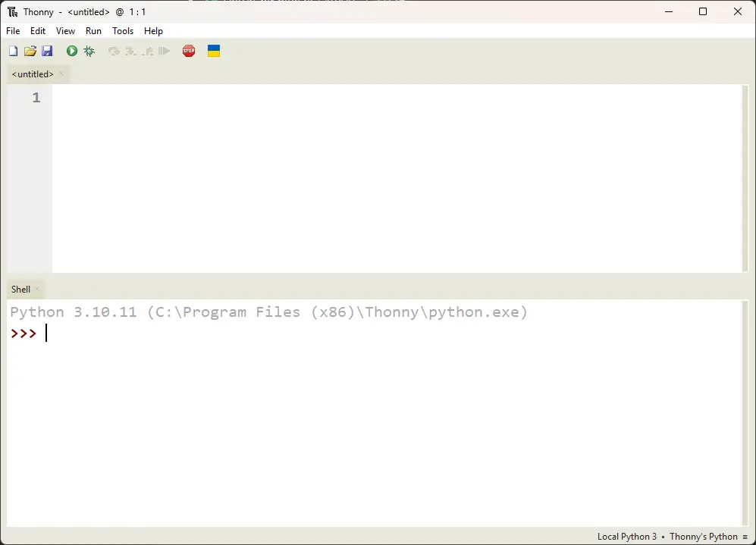Close the Shell panel tab
Image resolution: width=756 pixels, height=545 pixels.
tap(37, 289)
